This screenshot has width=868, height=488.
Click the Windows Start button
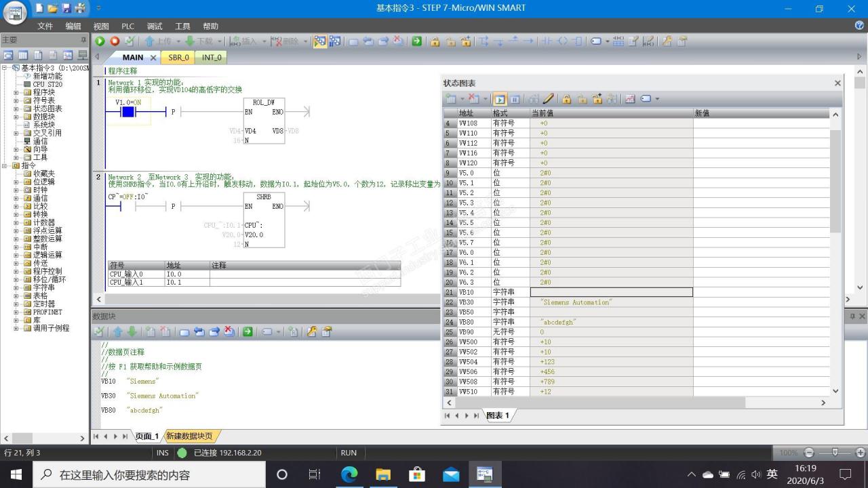pos(16,474)
